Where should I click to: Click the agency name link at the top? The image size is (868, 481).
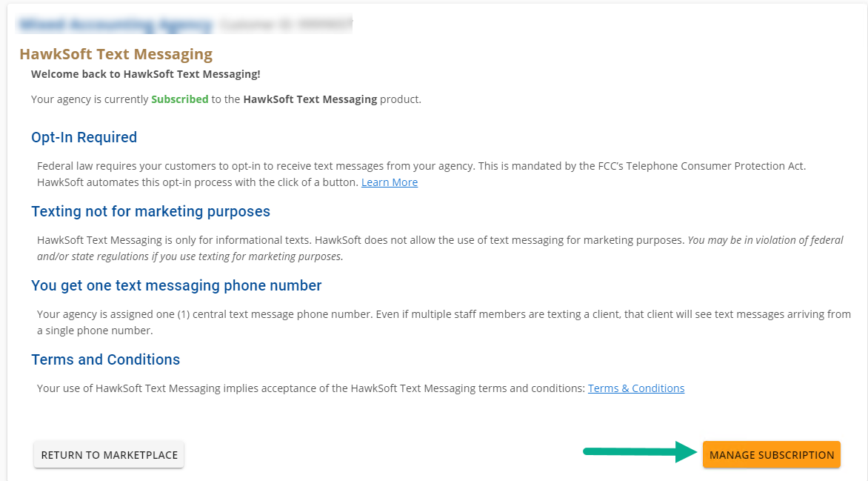pos(115,23)
